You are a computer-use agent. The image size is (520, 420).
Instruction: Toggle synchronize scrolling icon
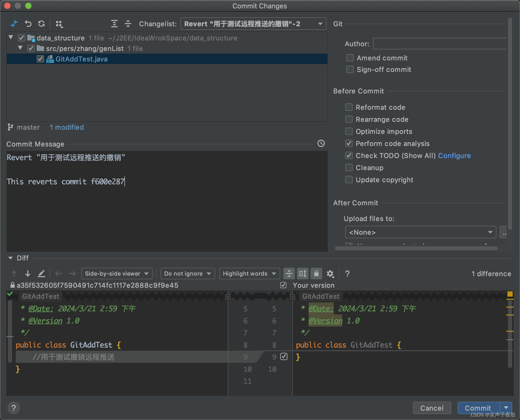click(303, 274)
